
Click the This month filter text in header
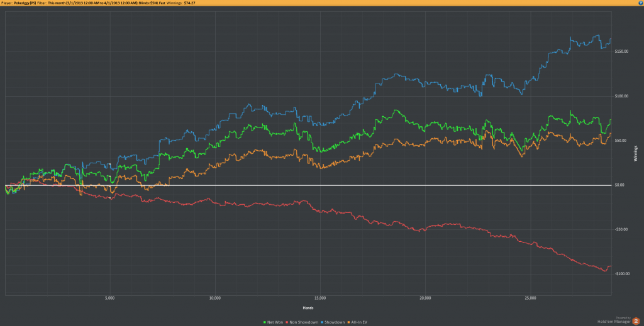pos(56,3)
